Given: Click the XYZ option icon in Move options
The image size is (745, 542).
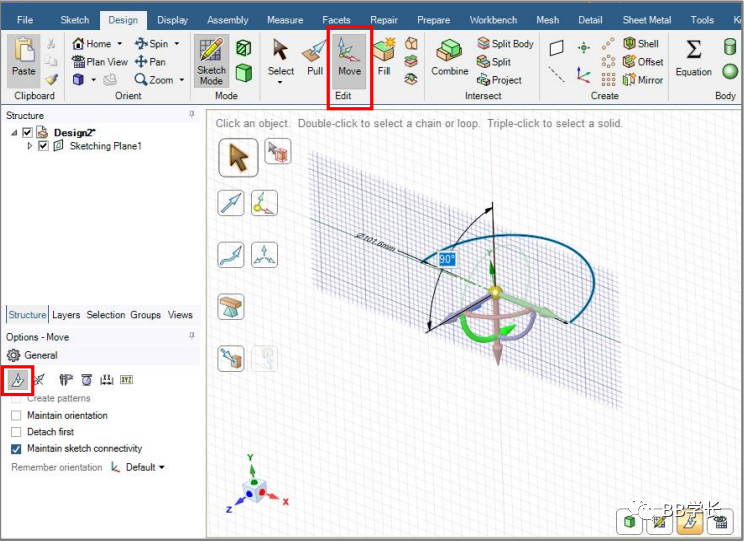Looking at the screenshot, I should (126, 380).
